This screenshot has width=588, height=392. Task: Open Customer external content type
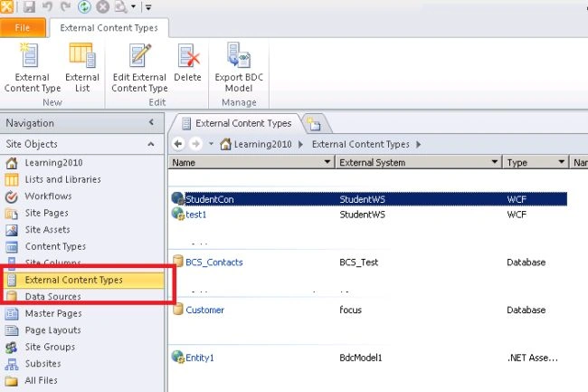204,310
